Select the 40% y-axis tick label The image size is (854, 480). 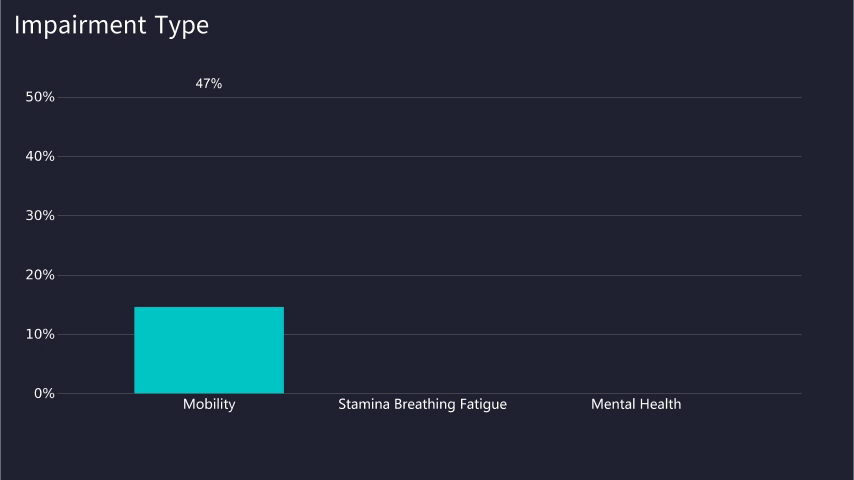point(40,156)
